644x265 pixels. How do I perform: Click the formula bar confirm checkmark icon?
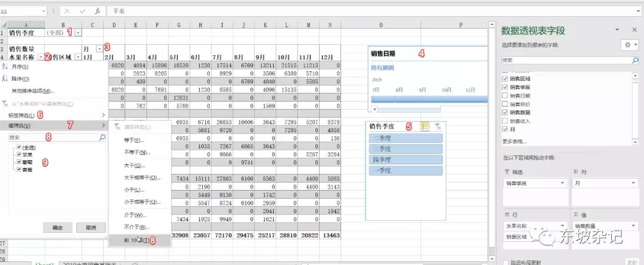[82, 11]
